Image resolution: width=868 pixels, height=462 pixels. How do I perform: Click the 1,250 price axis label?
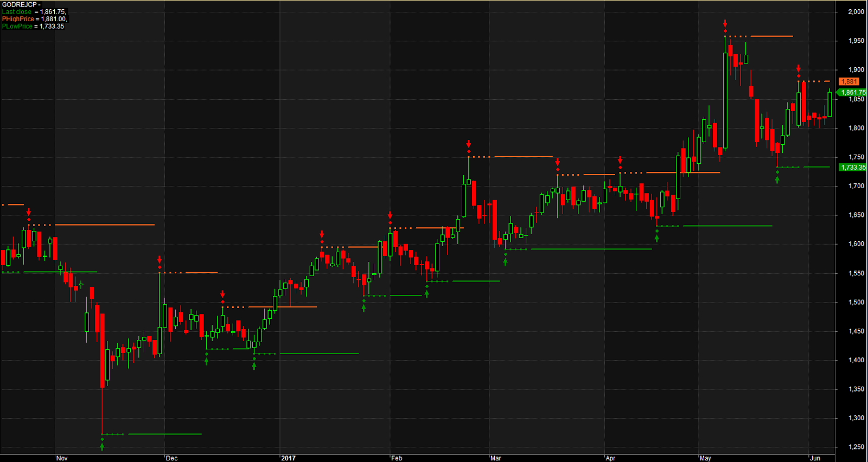856,447
